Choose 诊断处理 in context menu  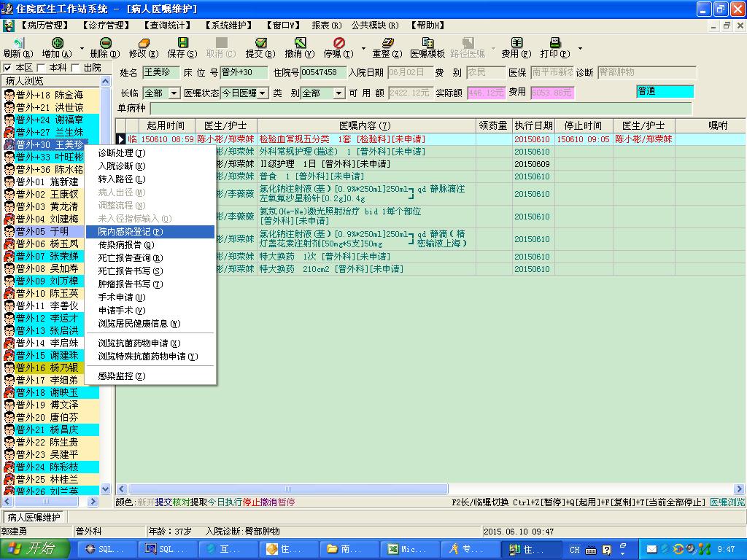coord(150,153)
